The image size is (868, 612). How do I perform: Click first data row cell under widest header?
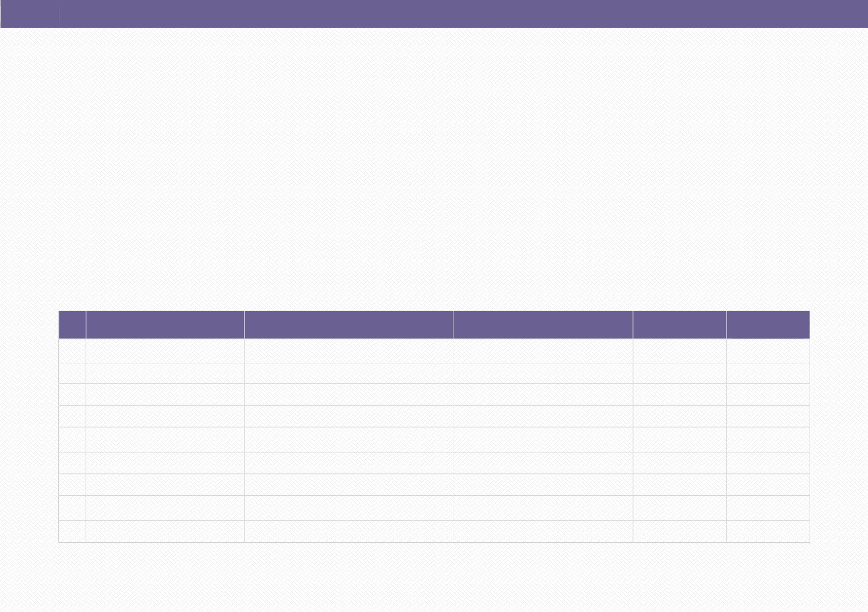tap(348, 351)
